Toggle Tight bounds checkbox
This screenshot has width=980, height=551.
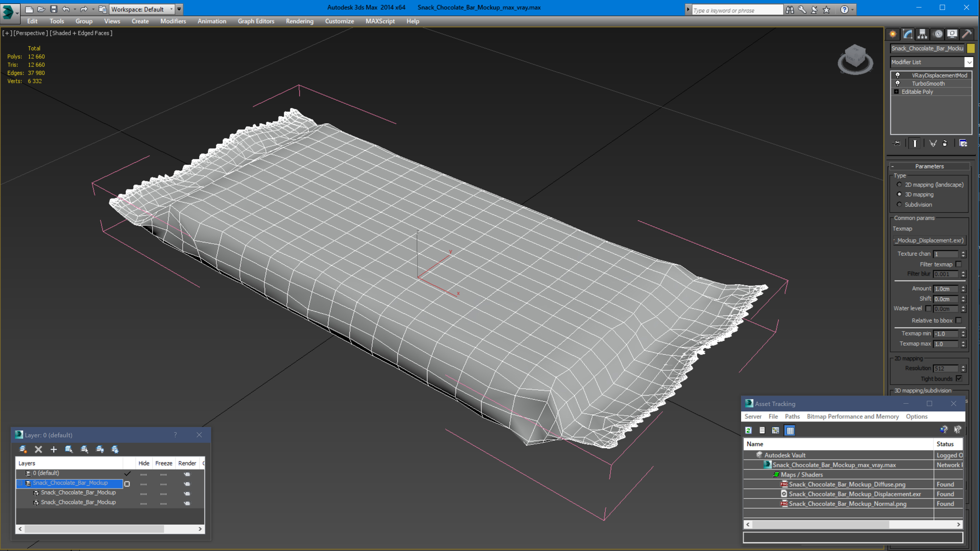click(x=959, y=378)
